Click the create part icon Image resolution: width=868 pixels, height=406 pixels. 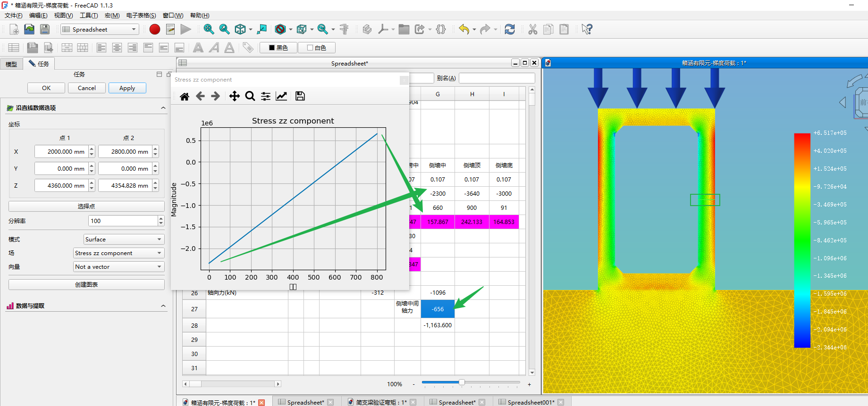(x=367, y=29)
